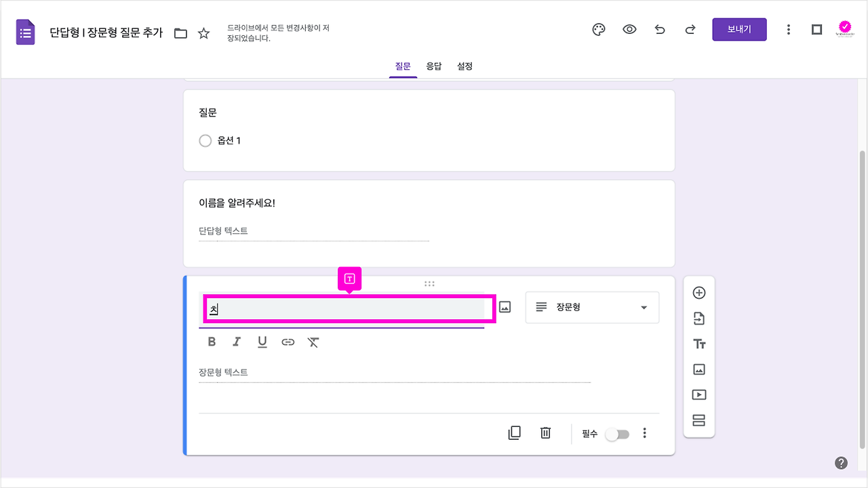Click the 보내기 send button

[739, 29]
